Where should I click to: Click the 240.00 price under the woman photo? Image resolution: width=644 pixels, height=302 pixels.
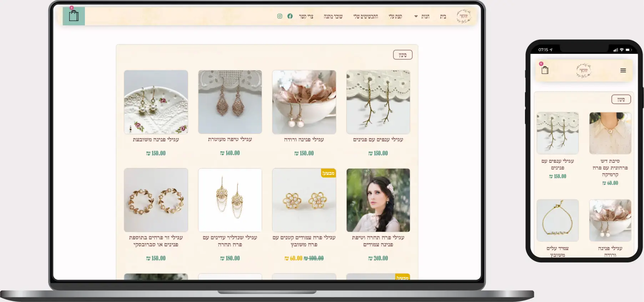(x=378, y=258)
